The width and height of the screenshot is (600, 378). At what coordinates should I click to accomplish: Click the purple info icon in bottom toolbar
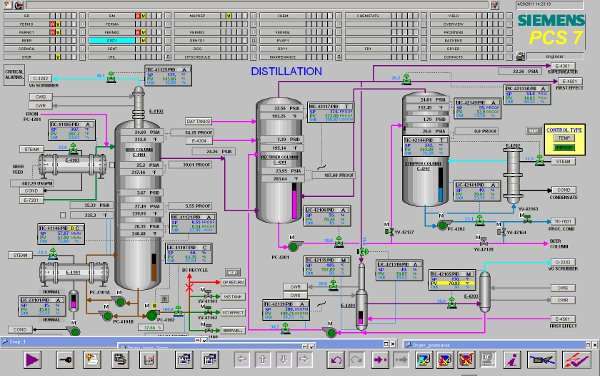click(512, 360)
